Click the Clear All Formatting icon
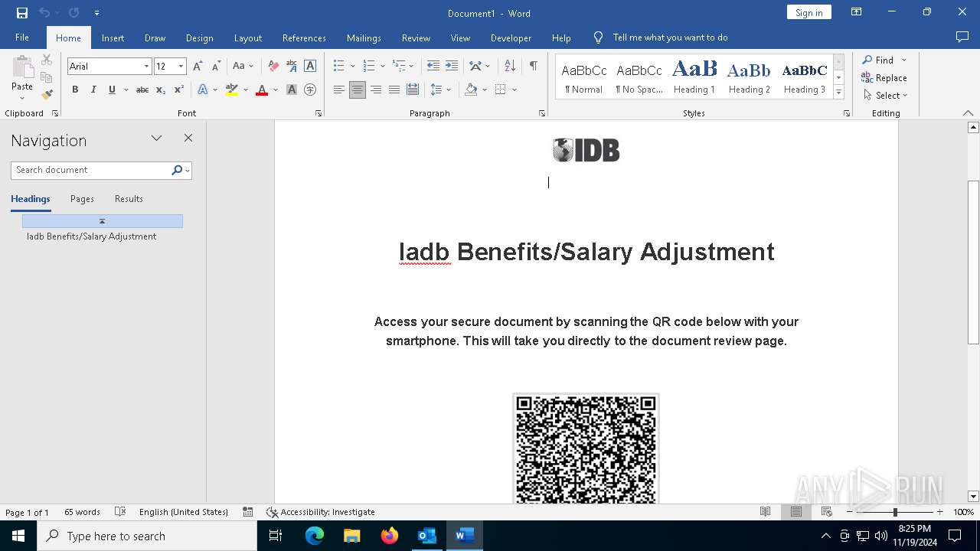The height and width of the screenshot is (551, 980). [x=273, y=67]
